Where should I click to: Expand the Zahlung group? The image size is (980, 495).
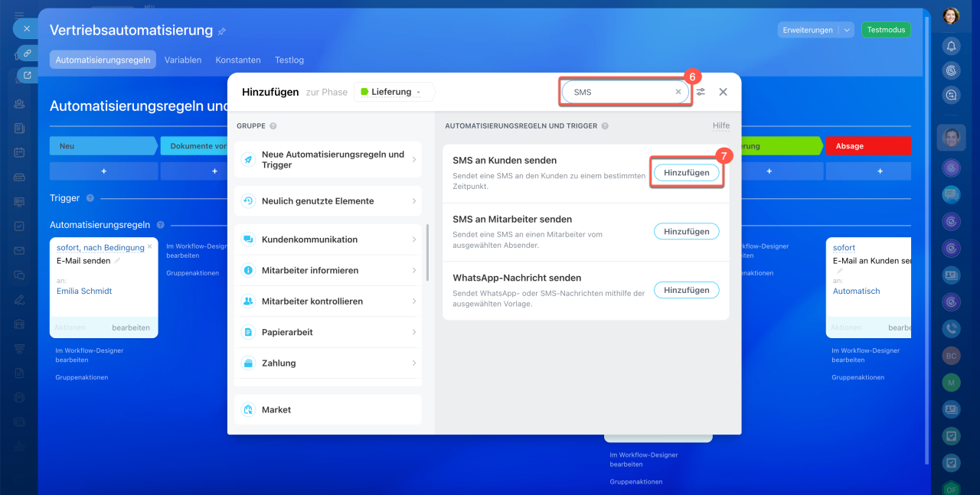click(328, 363)
